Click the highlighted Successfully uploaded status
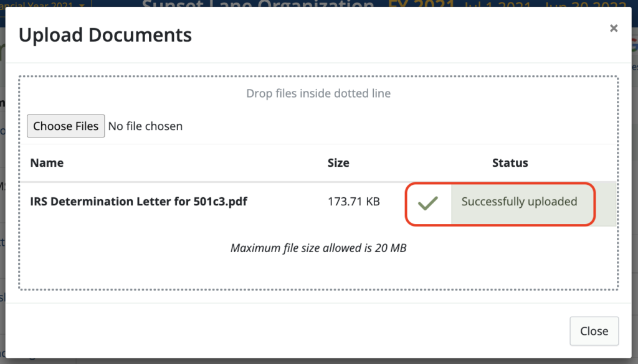Viewport: 638px width, 364px height. 519,201
